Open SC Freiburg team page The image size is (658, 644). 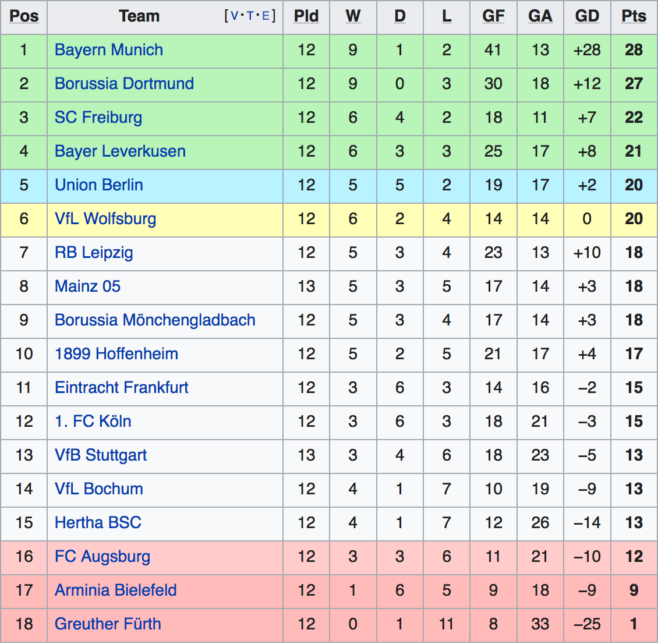coord(98,118)
